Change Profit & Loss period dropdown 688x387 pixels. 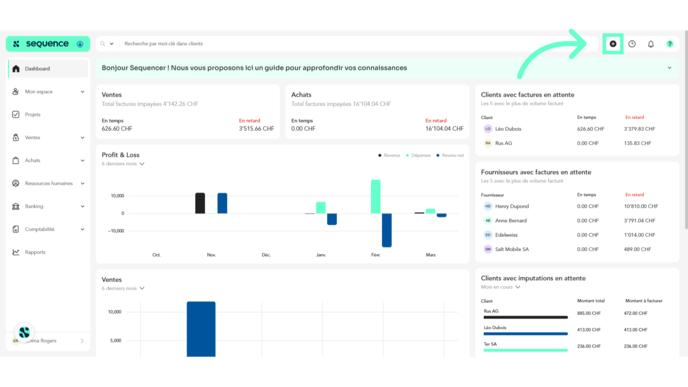pyautogui.click(x=123, y=164)
